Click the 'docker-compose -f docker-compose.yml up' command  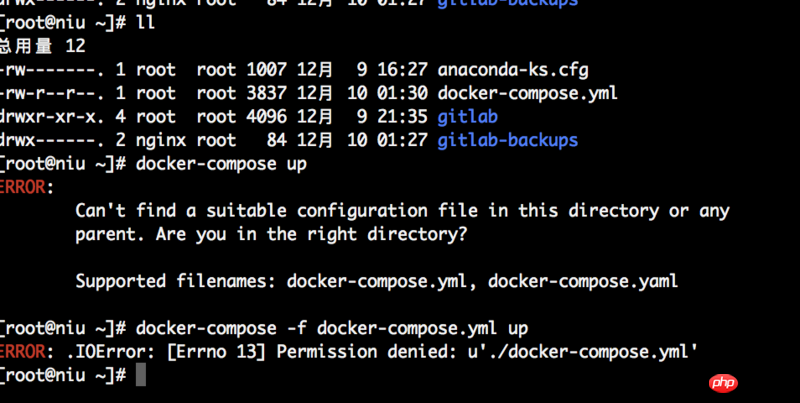point(332,328)
